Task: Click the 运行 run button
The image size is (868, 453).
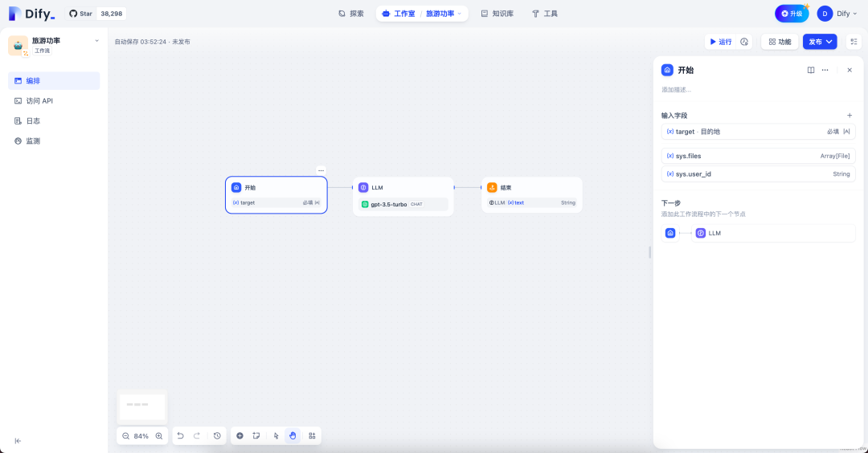Action: (x=721, y=42)
